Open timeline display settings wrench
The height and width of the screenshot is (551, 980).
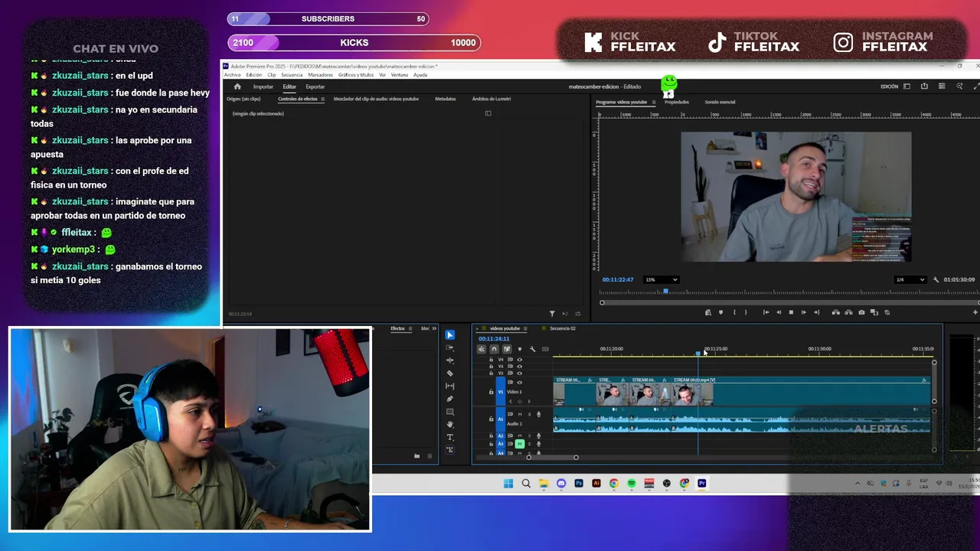[532, 349]
